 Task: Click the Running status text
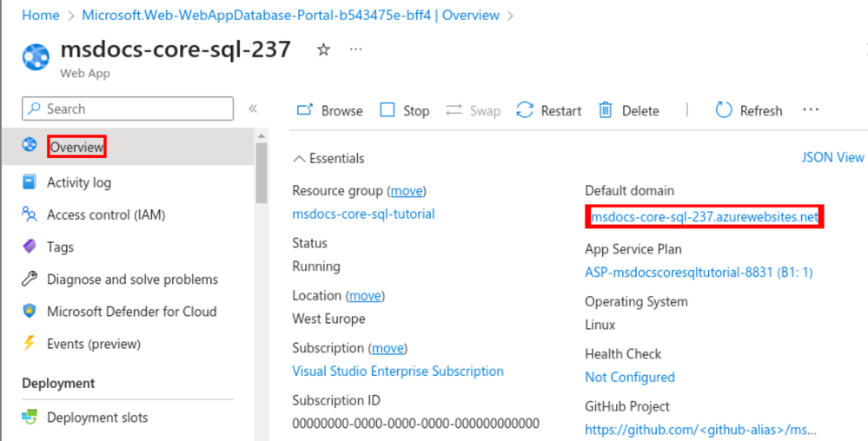tap(316, 267)
